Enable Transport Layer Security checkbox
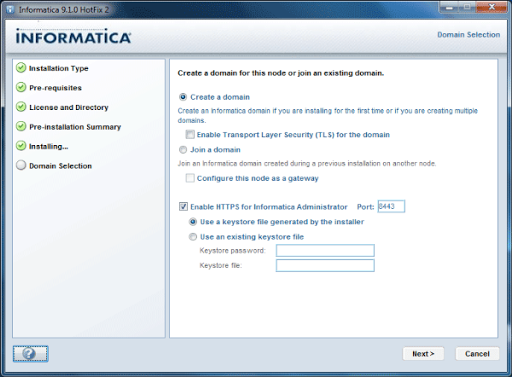This screenshot has height=377, width=512. coord(190,135)
